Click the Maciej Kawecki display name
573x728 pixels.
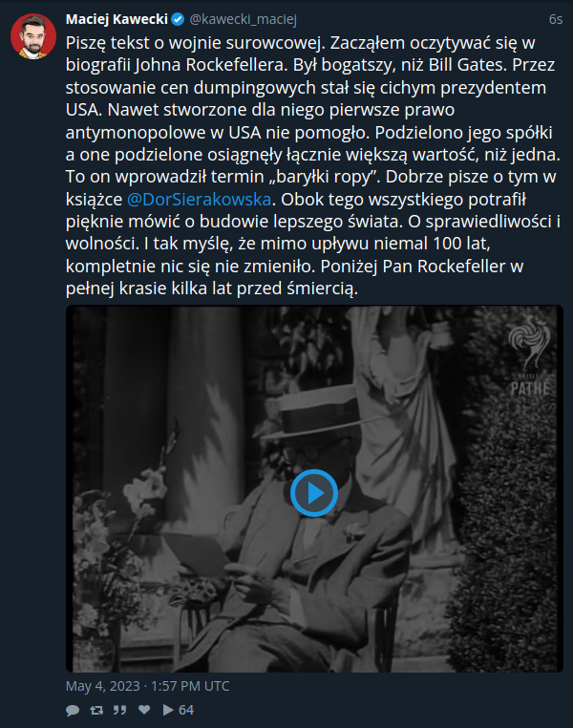pyautogui.click(x=117, y=19)
